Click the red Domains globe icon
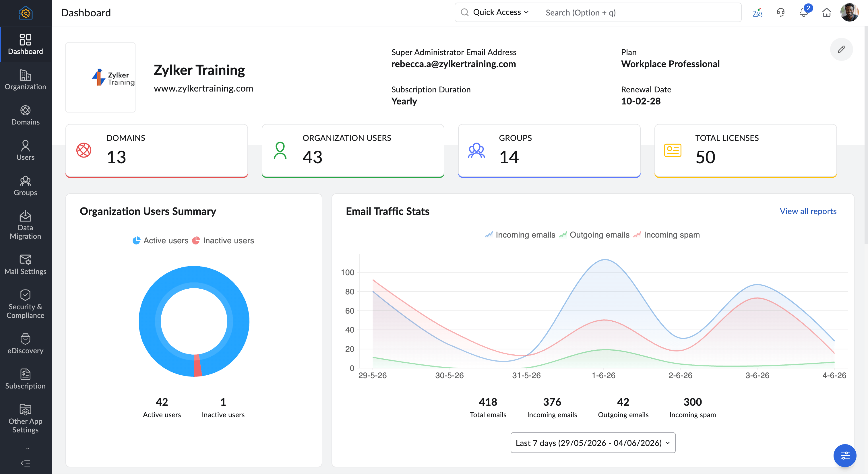 coord(84,150)
